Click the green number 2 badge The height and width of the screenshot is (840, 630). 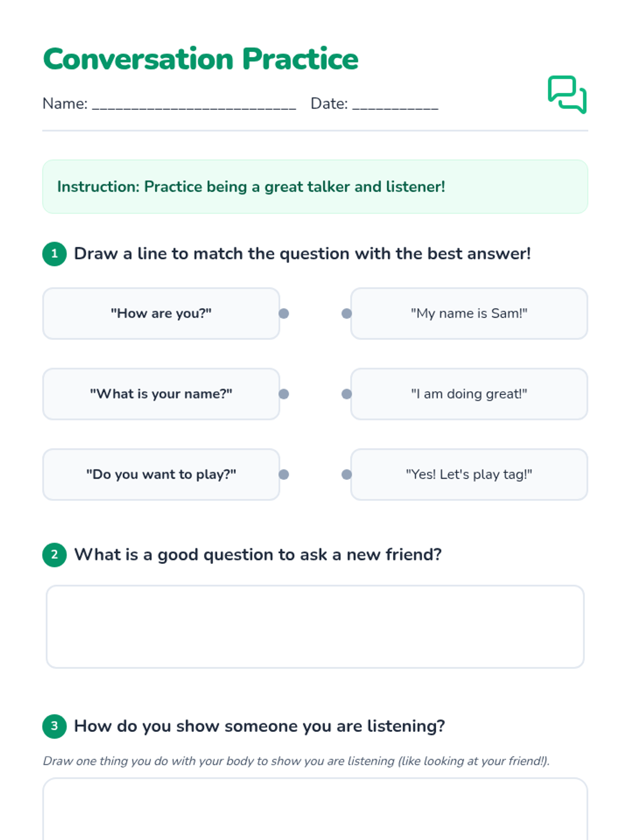(55, 555)
